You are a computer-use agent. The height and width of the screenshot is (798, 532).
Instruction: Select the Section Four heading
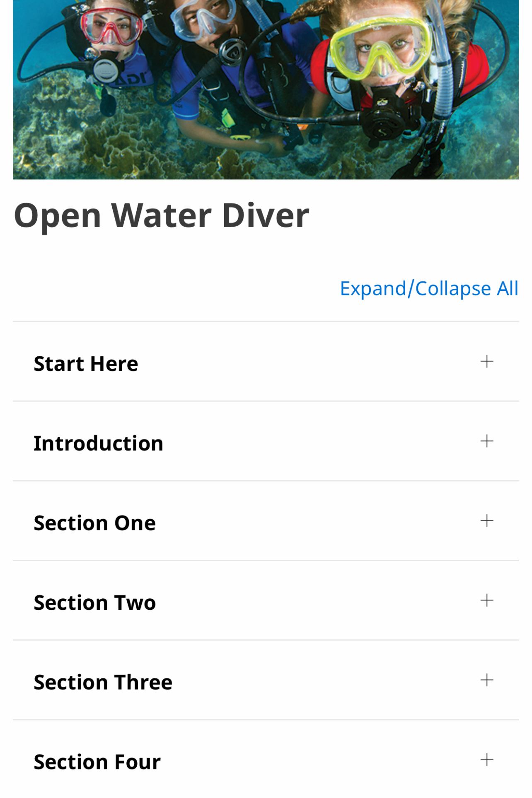coord(97,762)
